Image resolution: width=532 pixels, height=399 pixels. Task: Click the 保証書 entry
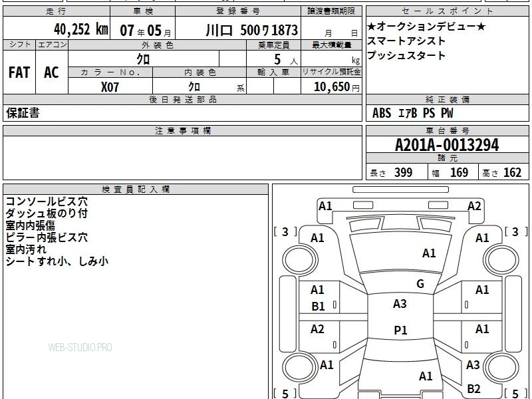23,113
